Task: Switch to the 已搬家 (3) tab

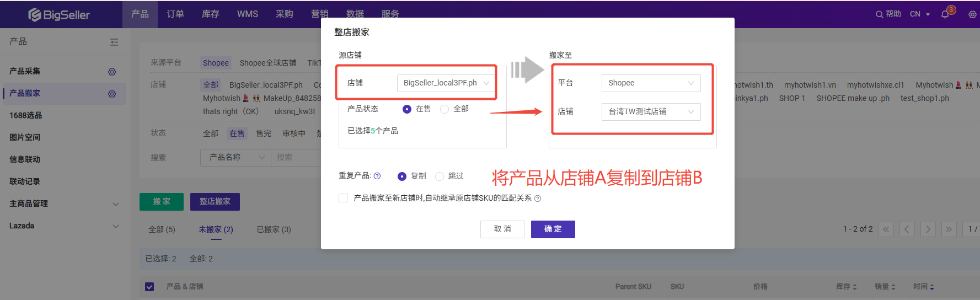Action: (274, 229)
